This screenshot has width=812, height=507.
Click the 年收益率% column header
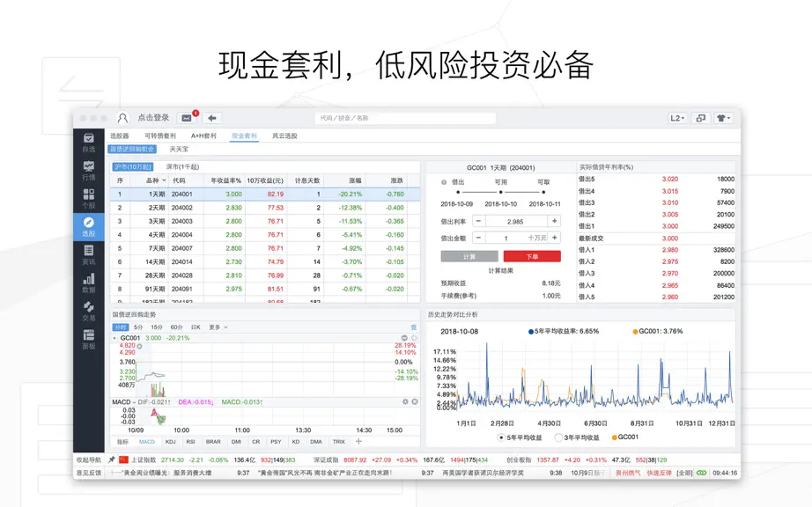tap(225, 180)
